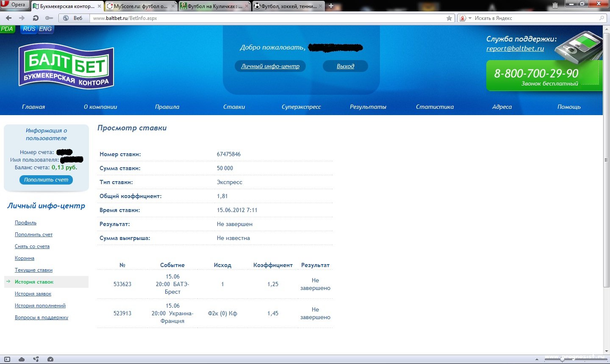Open the closed tabs trash icon

[x=555, y=6]
